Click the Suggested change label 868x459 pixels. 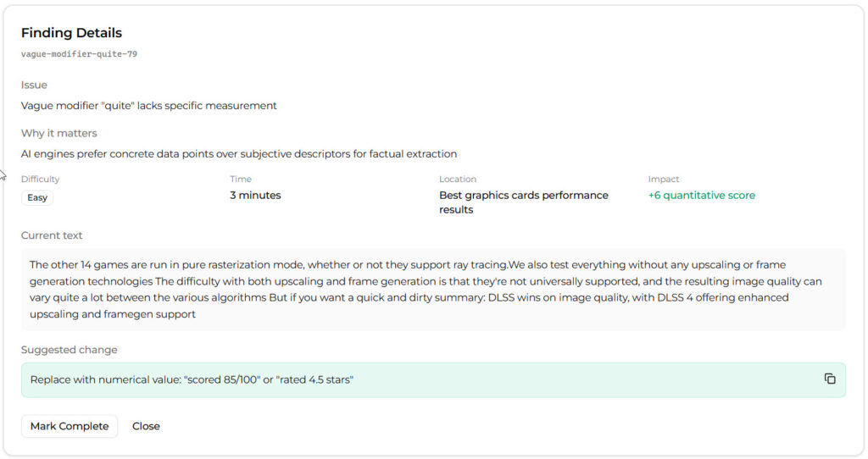click(70, 350)
